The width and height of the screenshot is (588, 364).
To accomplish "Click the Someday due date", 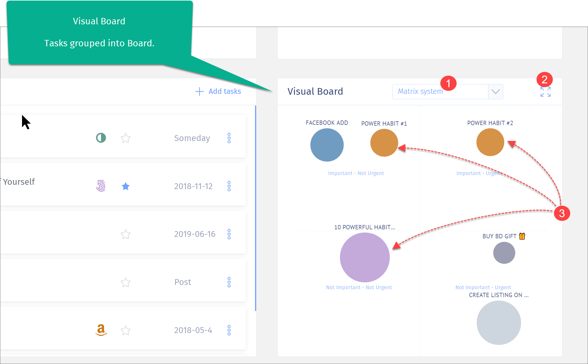I will pyautogui.click(x=192, y=138).
